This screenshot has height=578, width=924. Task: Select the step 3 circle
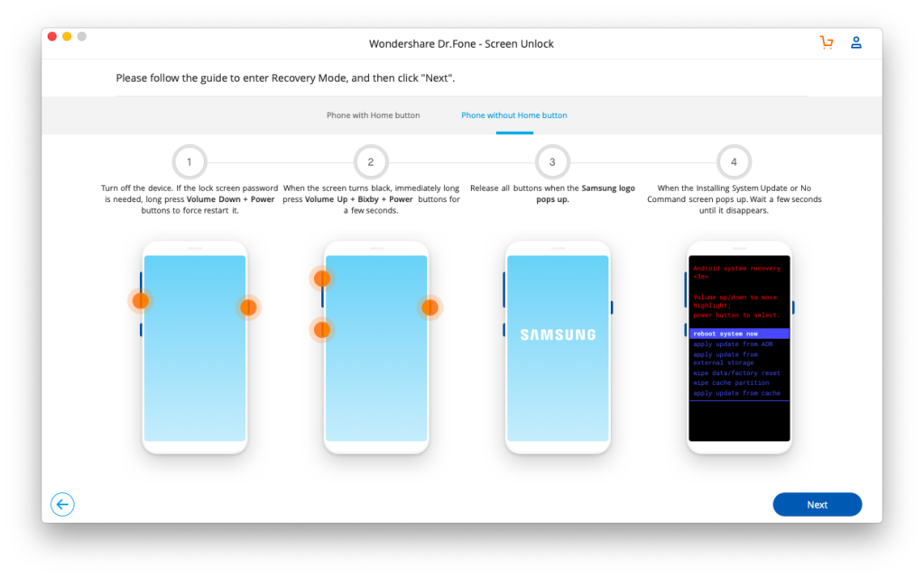coord(552,161)
